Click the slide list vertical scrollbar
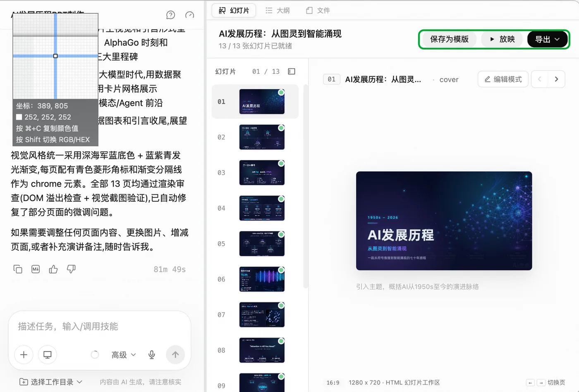The width and height of the screenshot is (579, 392). pos(306,186)
